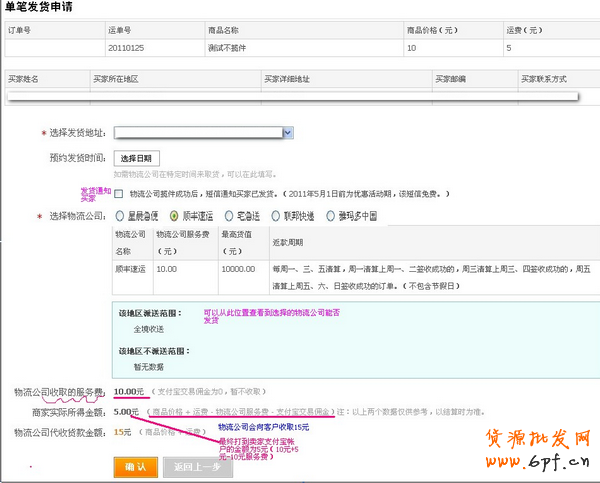Enable the 短信通知买家已发货 checkbox

click(119, 194)
